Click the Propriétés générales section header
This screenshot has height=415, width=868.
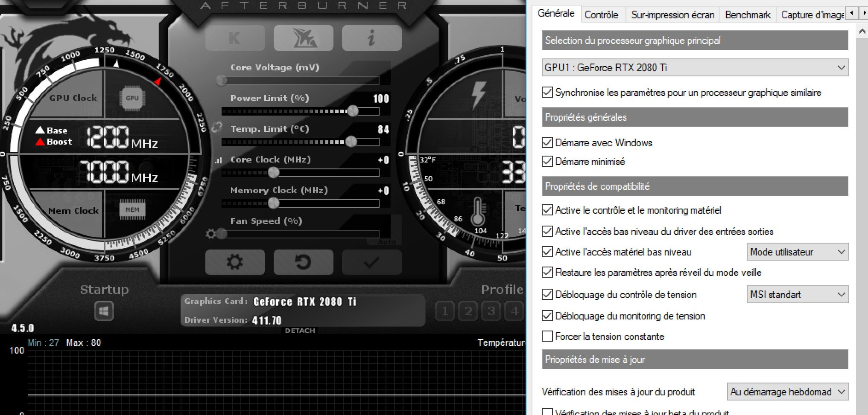[695, 117]
